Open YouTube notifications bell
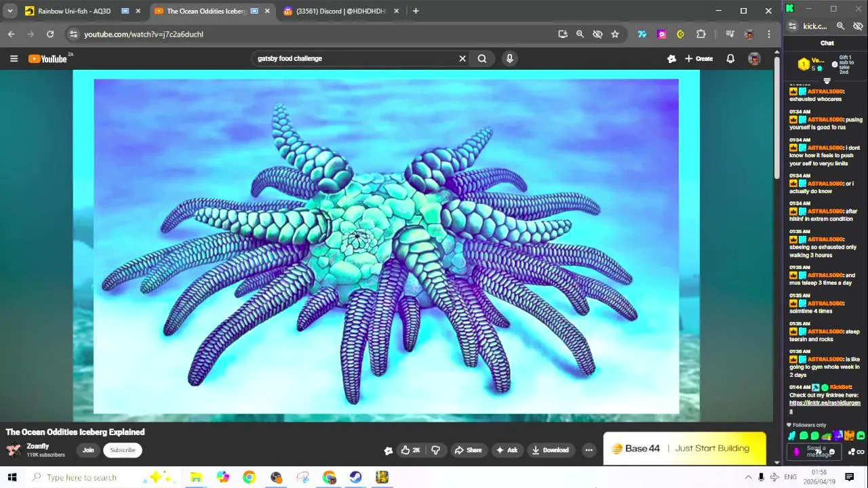The width and height of the screenshot is (868, 488). 730,58
